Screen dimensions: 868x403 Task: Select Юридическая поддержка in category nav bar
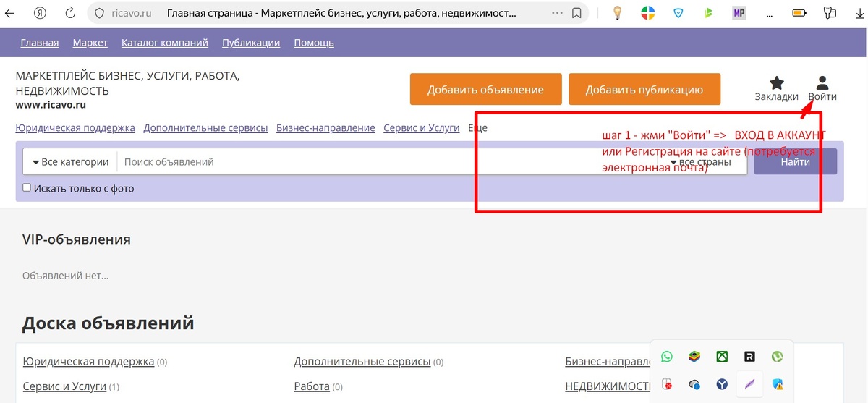click(x=75, y=128)
